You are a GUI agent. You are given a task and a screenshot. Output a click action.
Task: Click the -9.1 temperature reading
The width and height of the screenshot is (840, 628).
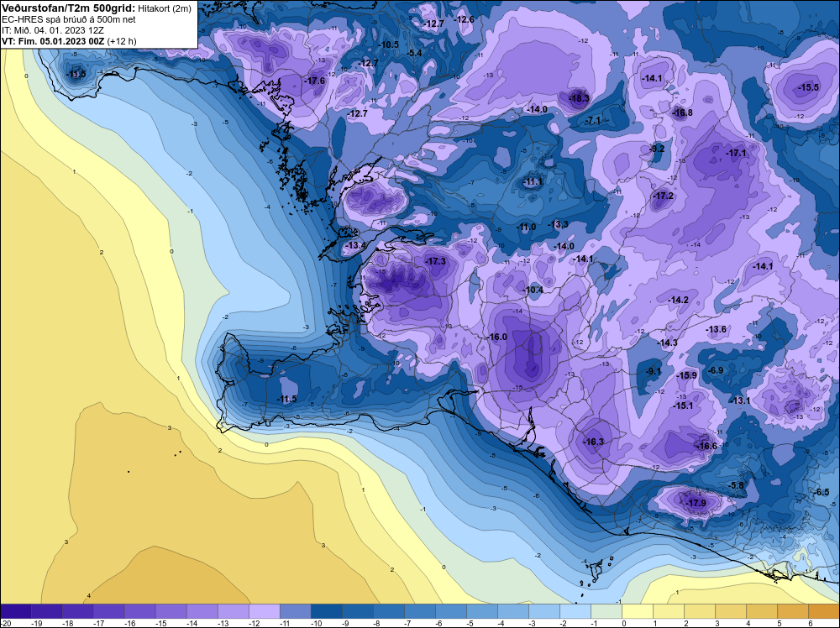pos(653,371)
